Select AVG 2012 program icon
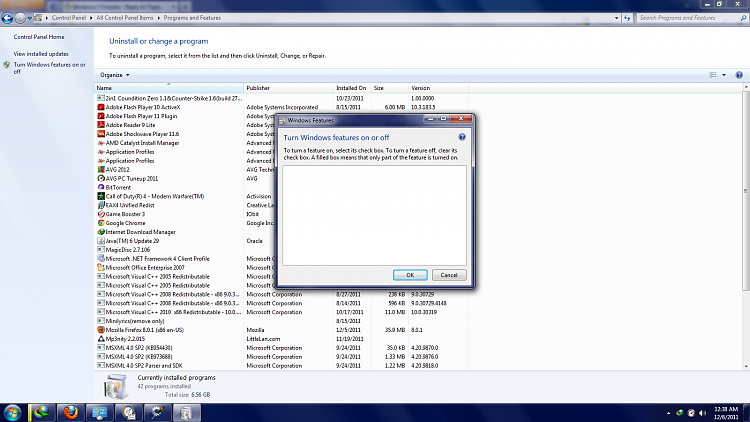 tap(101, 170)
